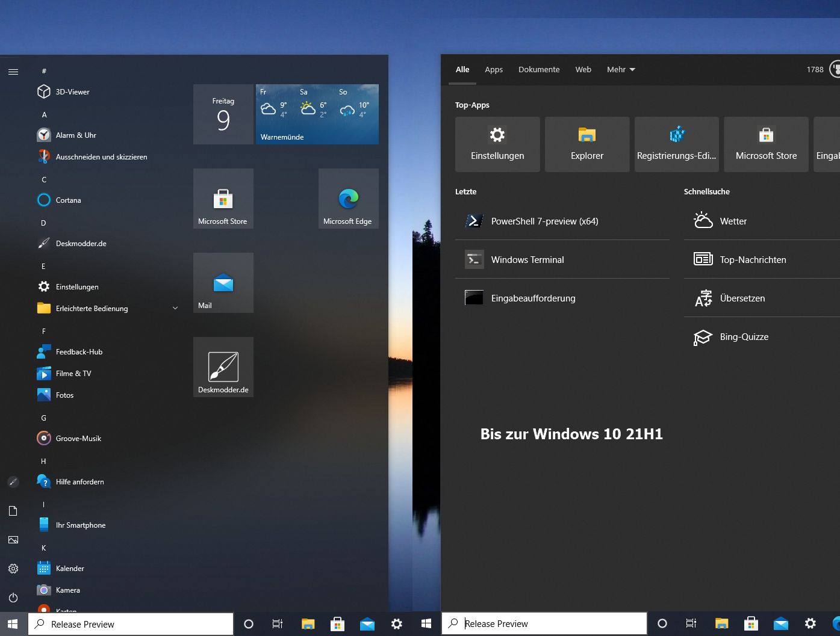
Task: Open Kalender from the app list
Action: click(x=107, y=568)
